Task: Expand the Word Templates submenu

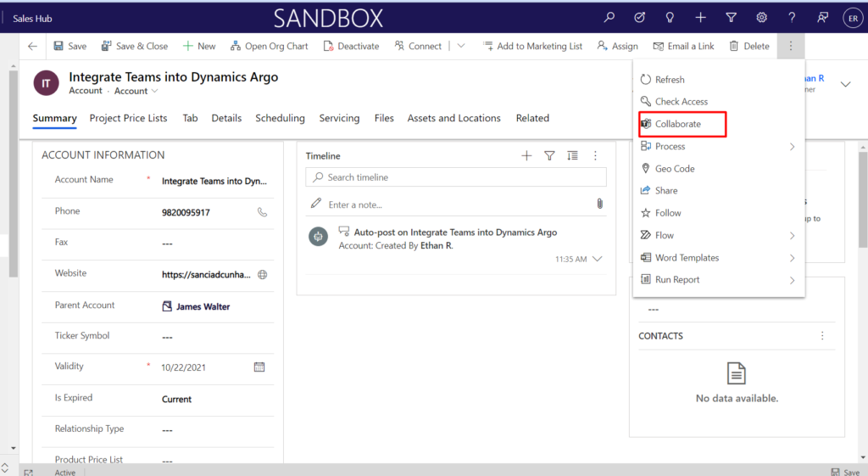Action: 793,258
